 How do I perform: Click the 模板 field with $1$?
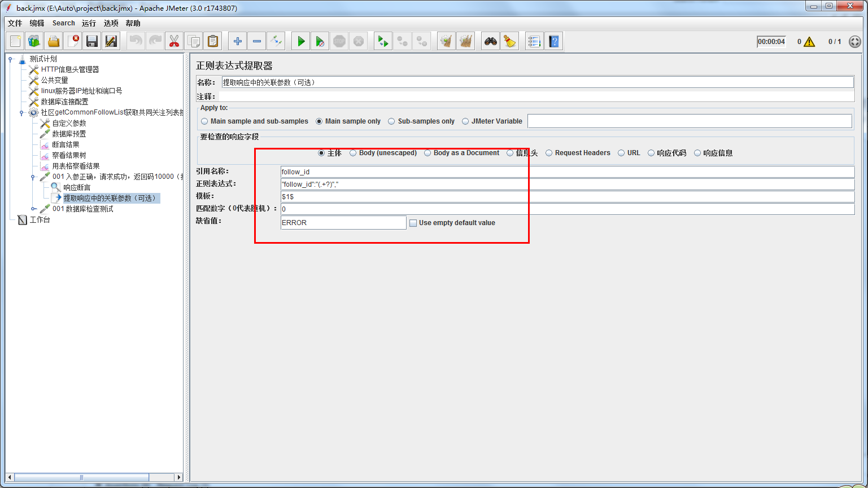(x=568, y=197)
